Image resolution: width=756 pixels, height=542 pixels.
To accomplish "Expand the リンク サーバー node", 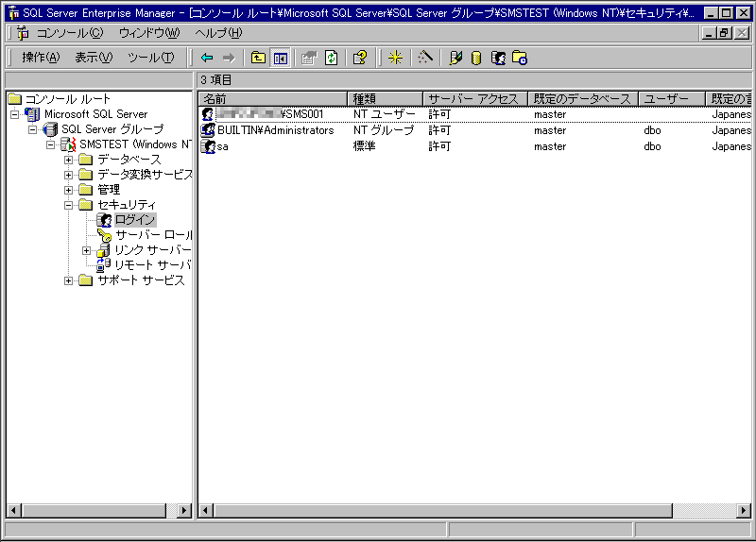I will (x=86, y=250).
